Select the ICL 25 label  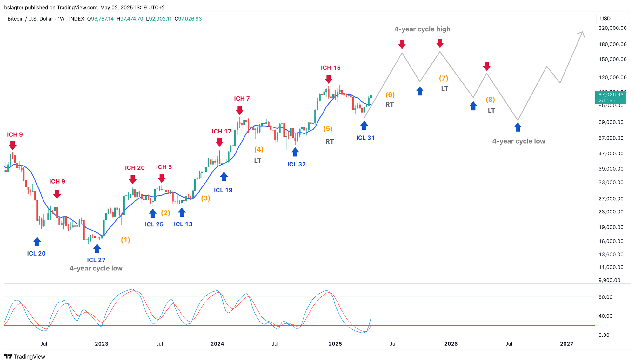154,224
